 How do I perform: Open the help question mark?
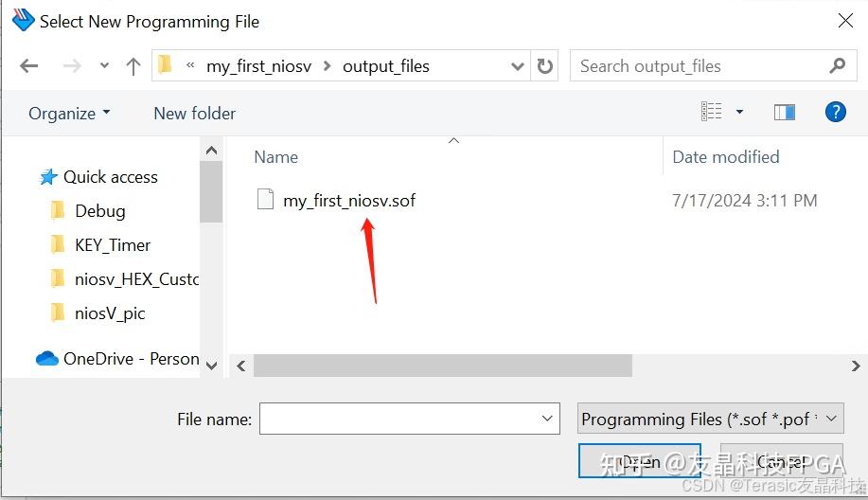835,112
